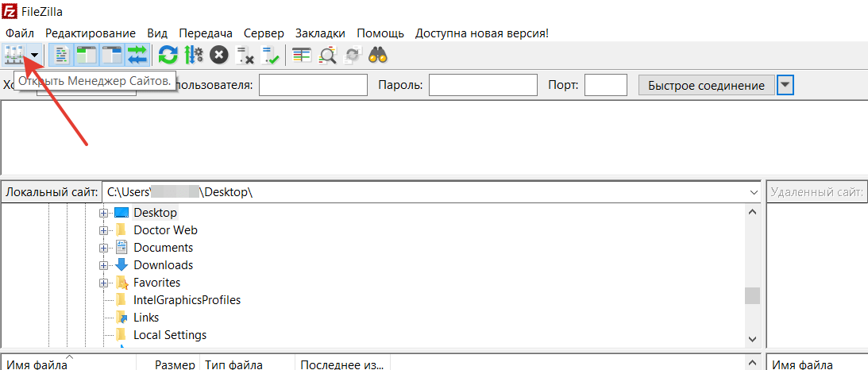Viewport: 868px width, 370px height.
Task: Toggle the transfer queue display
Action: pyautogui.click(x=137, y=55)
